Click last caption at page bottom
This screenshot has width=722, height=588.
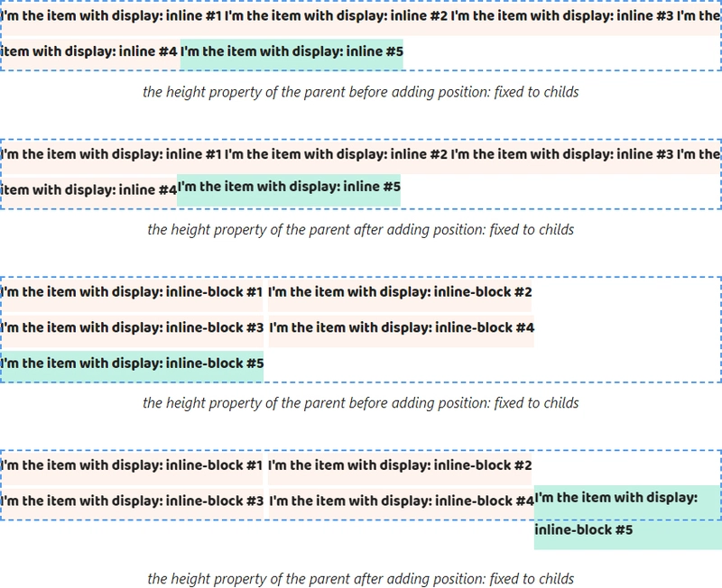pyautogui.click(x=360, y=578)
